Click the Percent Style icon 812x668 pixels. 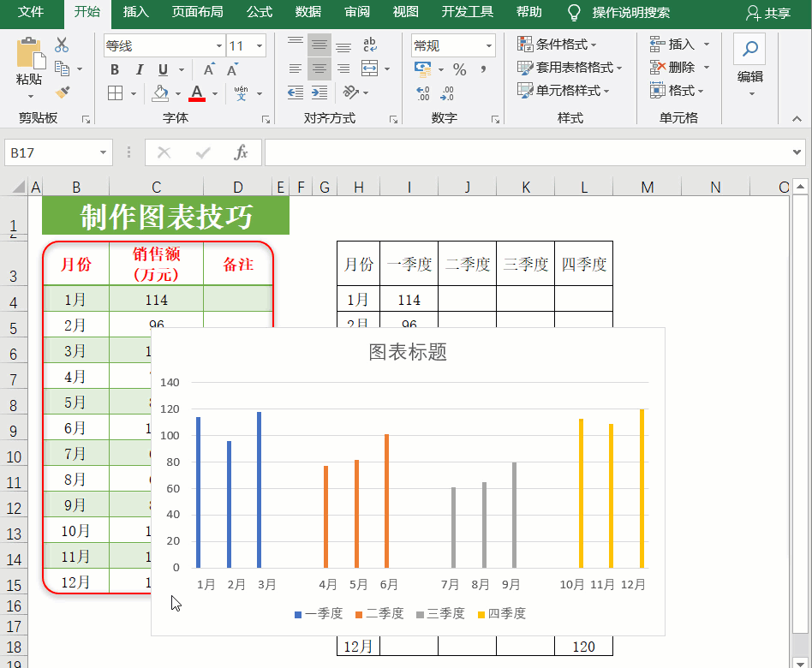[460, 69]
